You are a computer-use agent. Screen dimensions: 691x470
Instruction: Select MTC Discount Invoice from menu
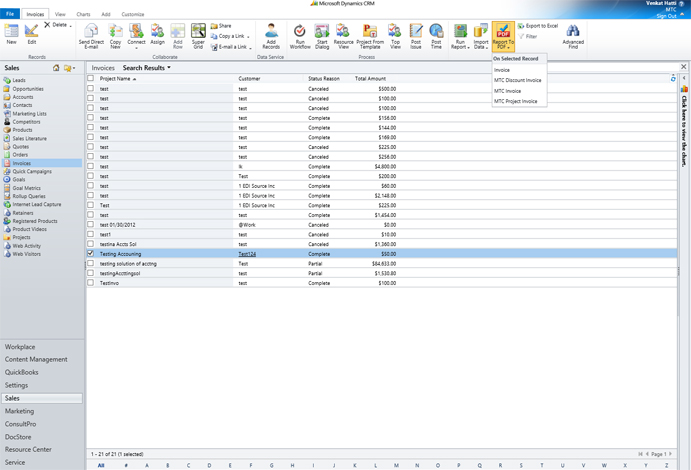click(518, 80)
